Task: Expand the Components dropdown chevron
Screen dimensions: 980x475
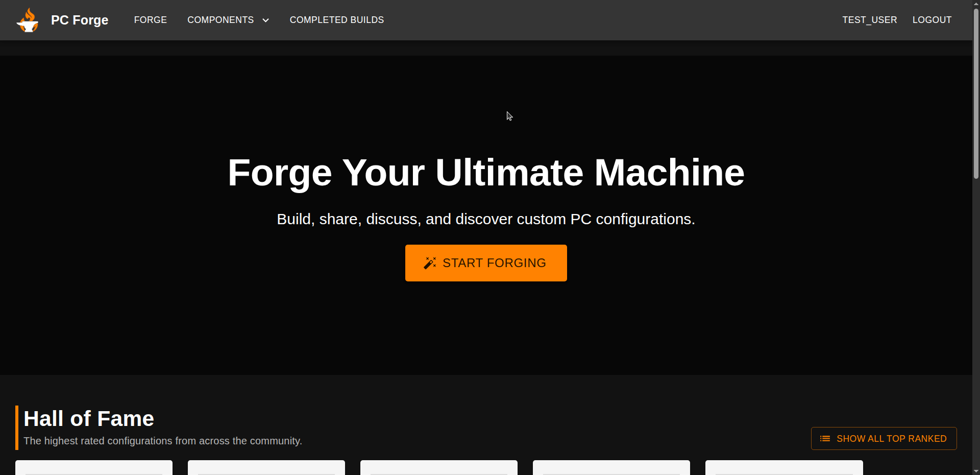Action: (265, 20)
